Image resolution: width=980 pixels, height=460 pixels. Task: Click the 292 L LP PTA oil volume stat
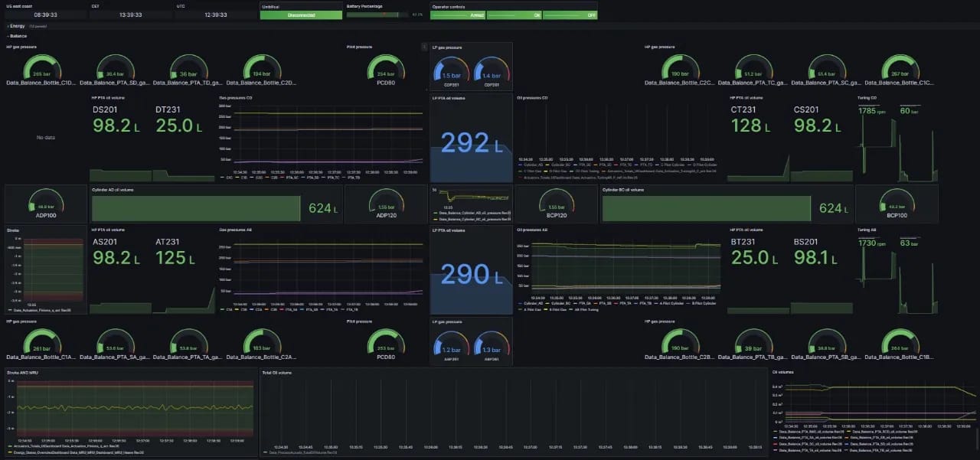click(470, 142)
